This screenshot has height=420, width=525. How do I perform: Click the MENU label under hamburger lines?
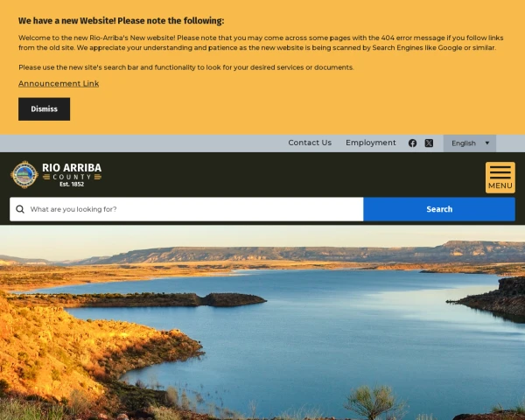tap(500, 185)
